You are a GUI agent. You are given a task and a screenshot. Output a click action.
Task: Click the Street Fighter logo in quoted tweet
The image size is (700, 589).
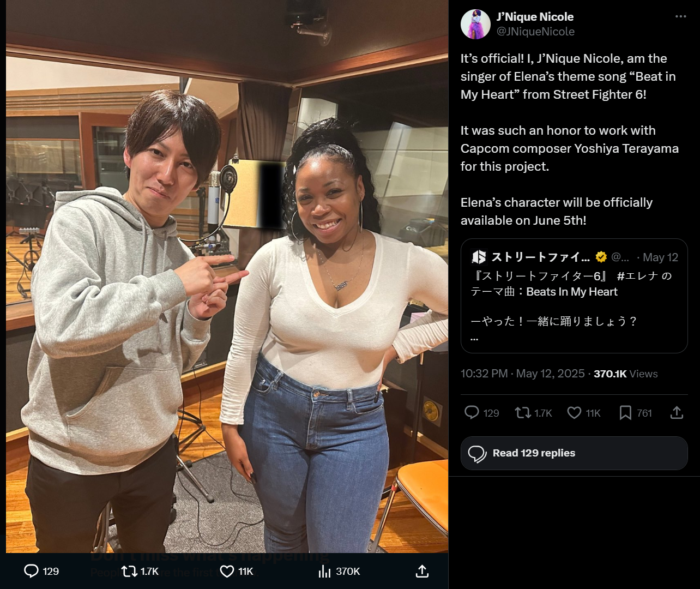(479, 257)
